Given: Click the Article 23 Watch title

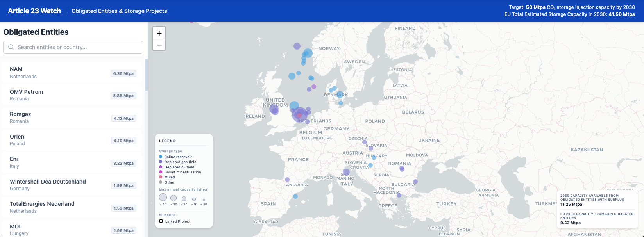Looking at the screenshot, I should (x=34, y=11).
